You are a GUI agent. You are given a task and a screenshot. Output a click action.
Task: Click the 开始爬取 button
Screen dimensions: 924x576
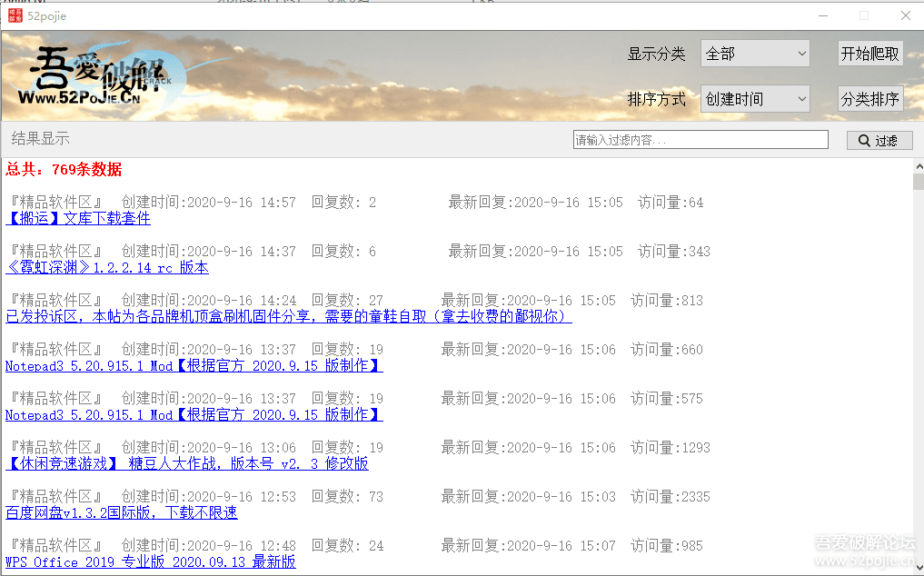point(869,54)
